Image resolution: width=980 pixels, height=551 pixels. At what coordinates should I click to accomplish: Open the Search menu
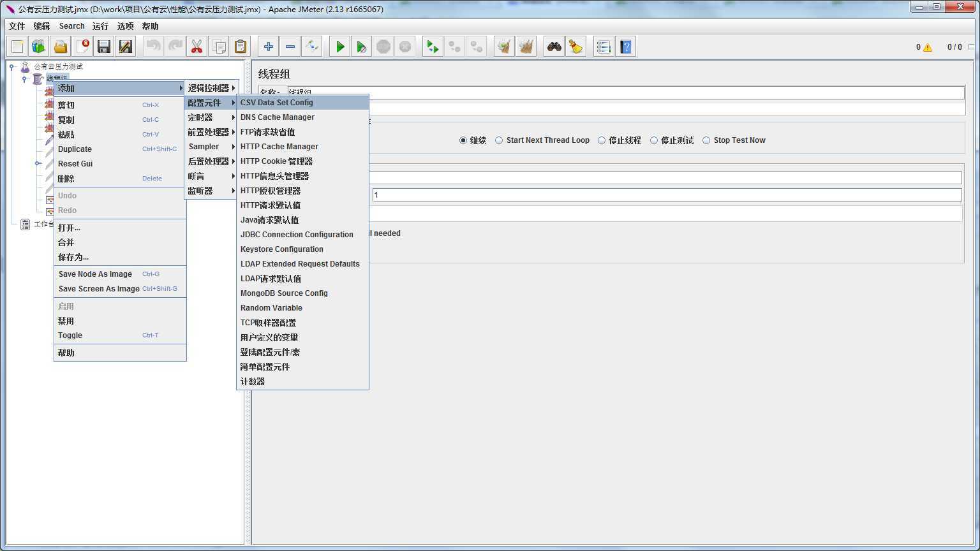click(x=71, y=26)
